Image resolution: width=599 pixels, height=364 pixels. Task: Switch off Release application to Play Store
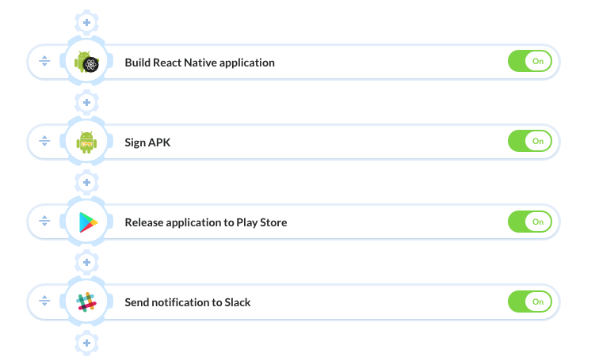(x=530, y=222)
